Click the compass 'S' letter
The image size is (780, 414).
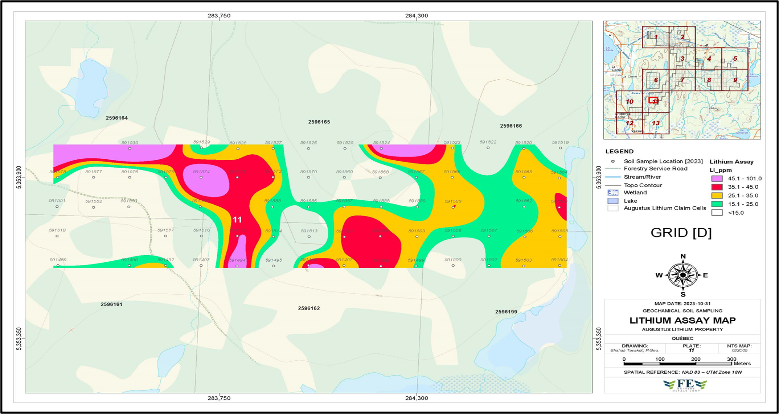point(683,294)
